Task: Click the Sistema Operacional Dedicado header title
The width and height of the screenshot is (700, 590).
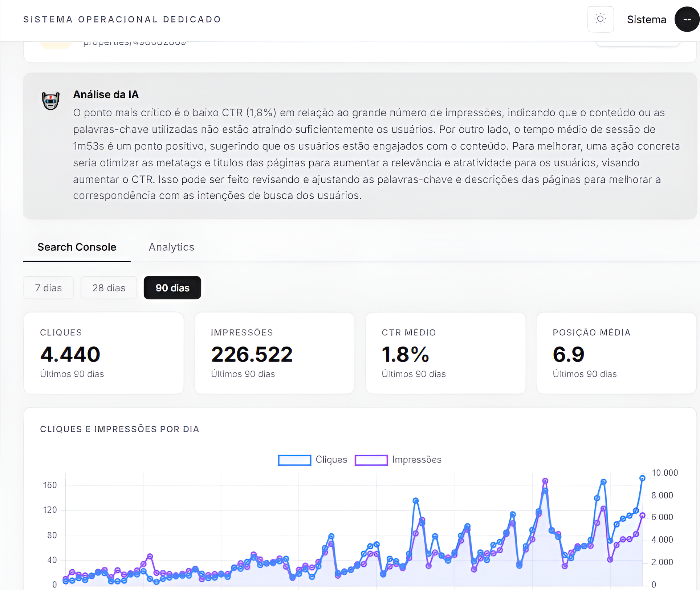Action: (122, 19)
